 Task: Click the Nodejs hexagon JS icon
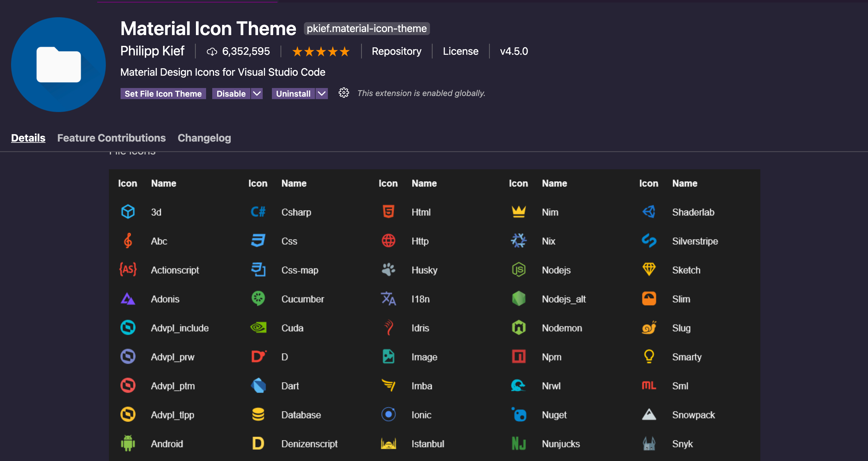[519, 270]
